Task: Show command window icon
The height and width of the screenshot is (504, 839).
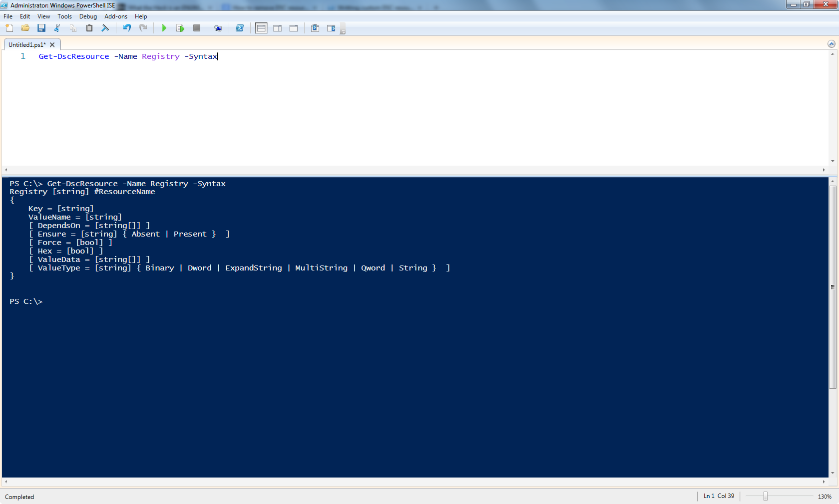Action: click(315, 28)
